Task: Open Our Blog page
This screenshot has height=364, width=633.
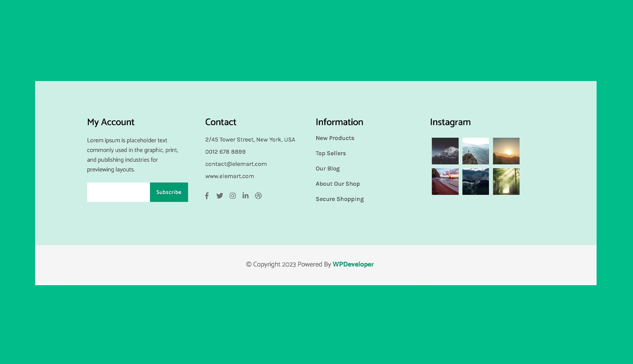Action: coord(327,168)
